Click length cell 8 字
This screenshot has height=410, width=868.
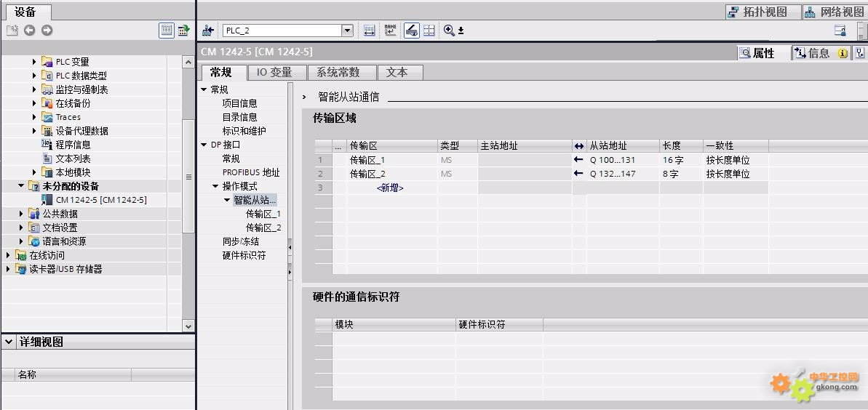681,174
